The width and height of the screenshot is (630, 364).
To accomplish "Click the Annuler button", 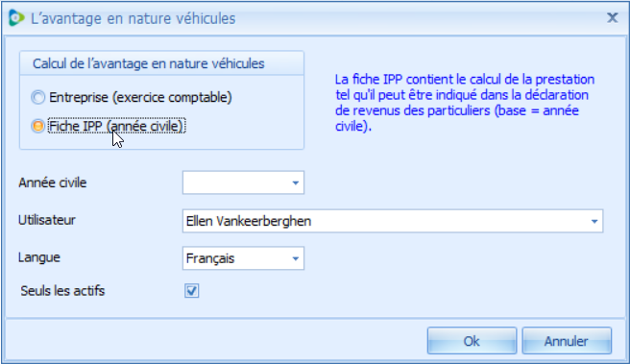I will click(567, 341).
